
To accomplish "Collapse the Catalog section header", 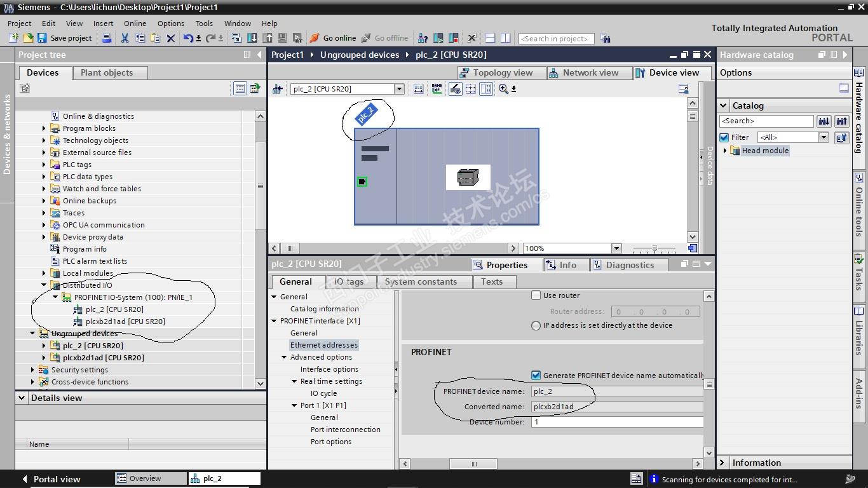I will click(x=724, y=105).
